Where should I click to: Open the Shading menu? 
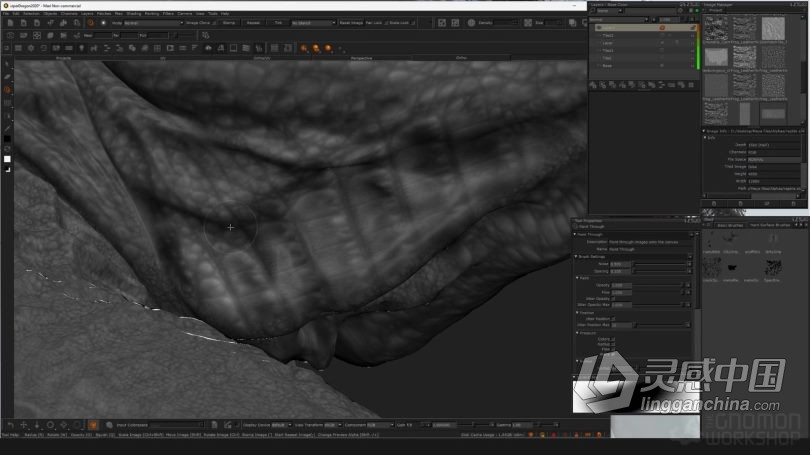(134, 13)
